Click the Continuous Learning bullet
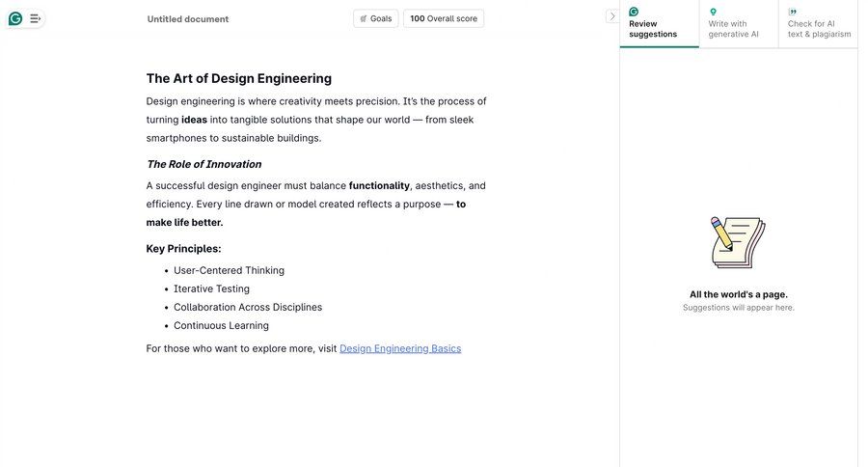868x467 pixels. 222,325
